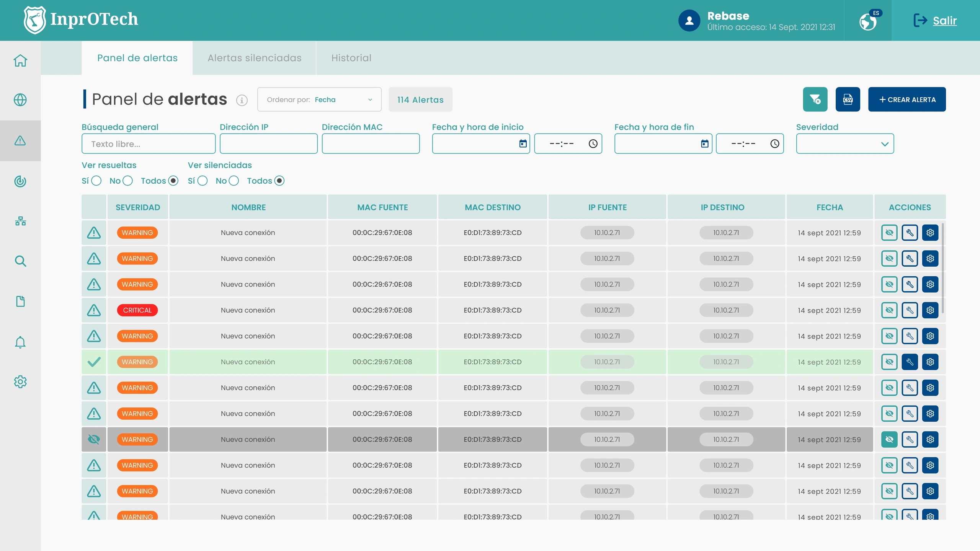Open calendar icon for Fecha y hora de inicio
Viewport: 980px width, 551px height.
coord(523,143)
